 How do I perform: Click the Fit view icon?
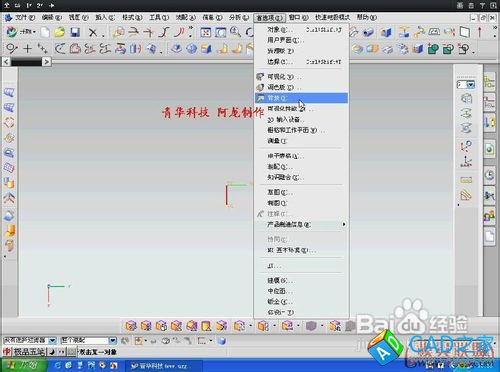(x=206, y=32)
